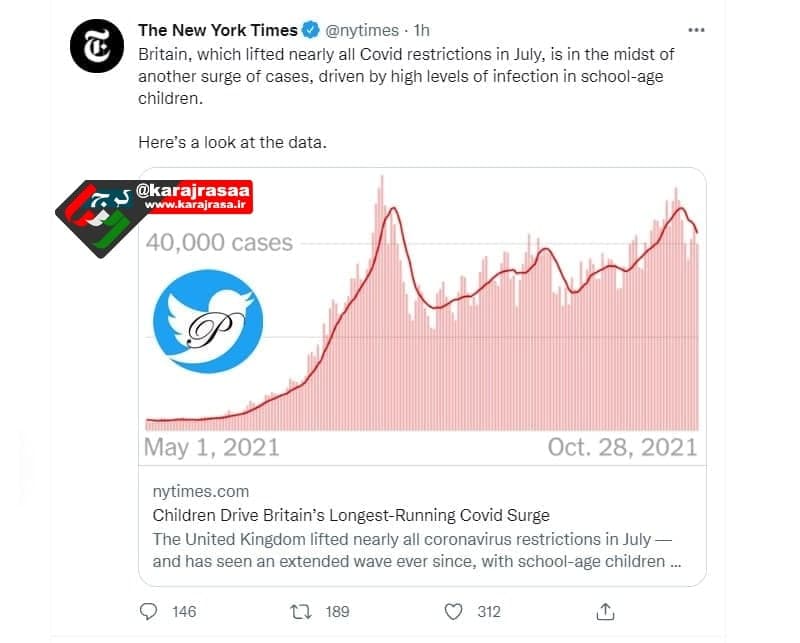This screenshot has width=800, height=643.
Task: Click the 312 likes count
Action: coord(489,611)
